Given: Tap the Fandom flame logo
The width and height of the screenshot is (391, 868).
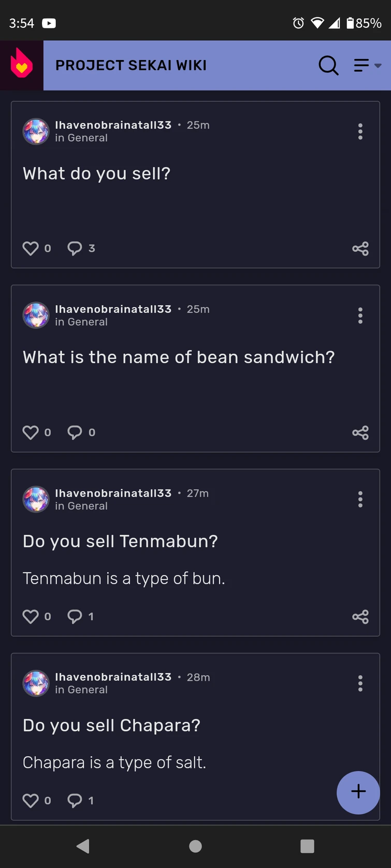Looking at the screenshot, I should click(x=21, y=65).
